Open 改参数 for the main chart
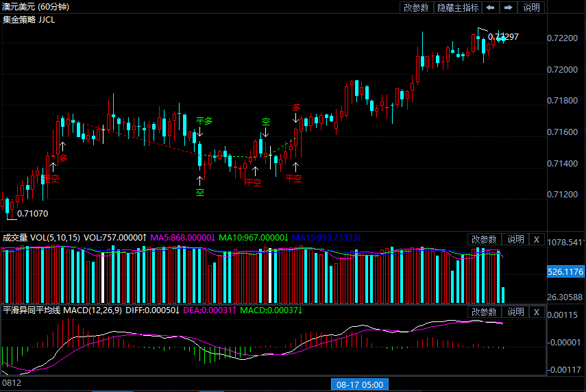The height and width of the screenshot is (392, 586). (x=416, y=8)
